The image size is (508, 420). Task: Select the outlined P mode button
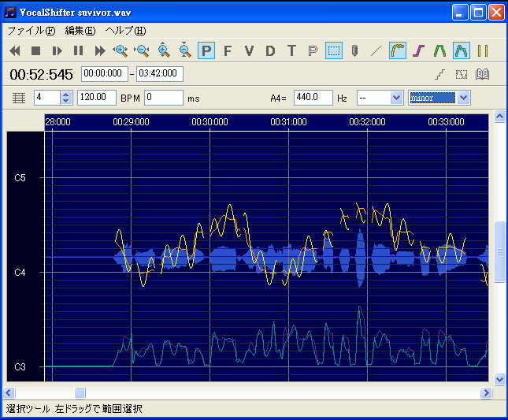point(313,51)
